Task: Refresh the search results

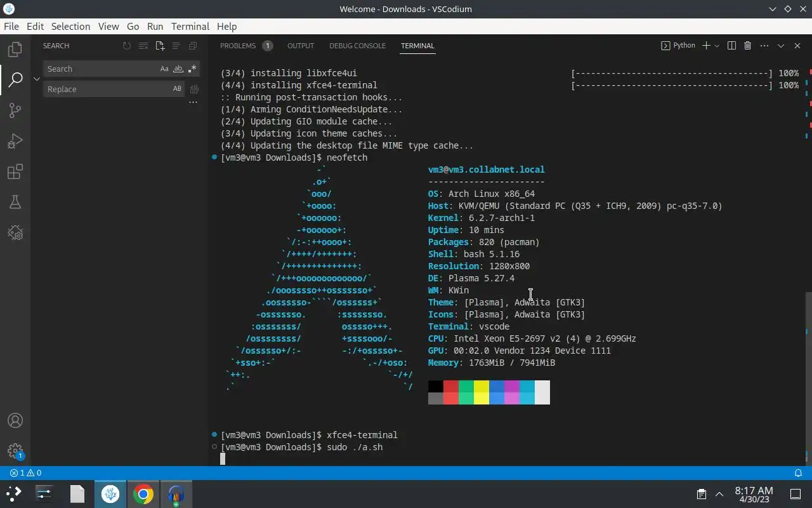Action: pyautogui.click(x=127, y=46)
